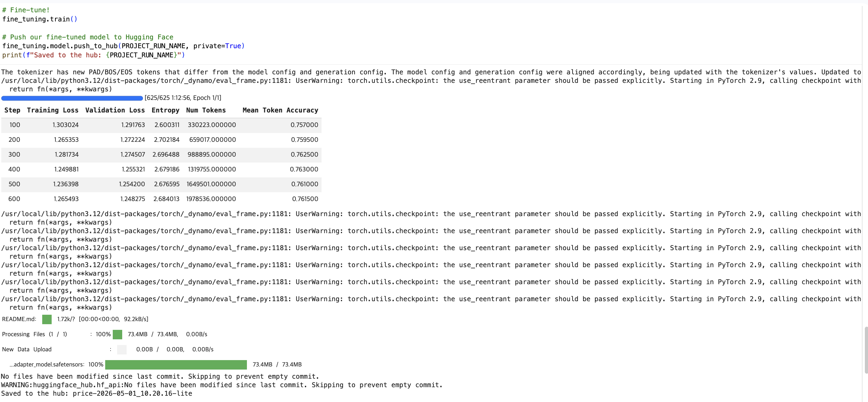Click num tokens value 988895.000000
The image size is (868, 402).
click(x=212, y=154)
